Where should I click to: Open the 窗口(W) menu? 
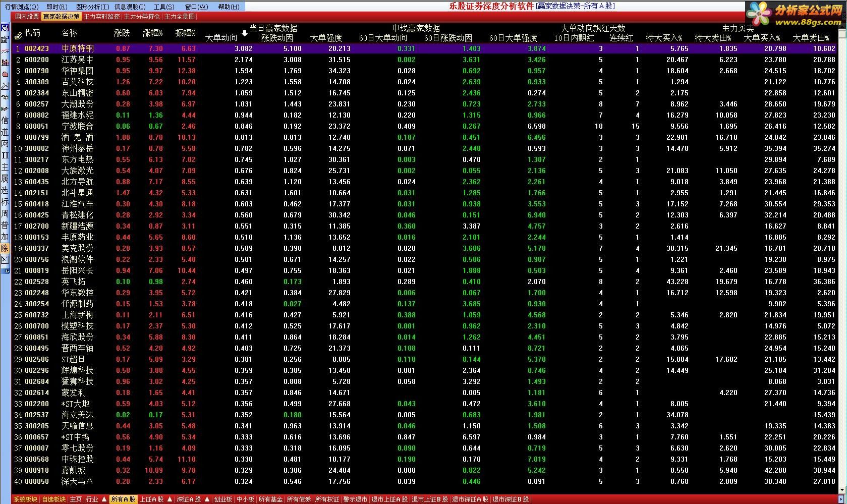tap(196, 7)
